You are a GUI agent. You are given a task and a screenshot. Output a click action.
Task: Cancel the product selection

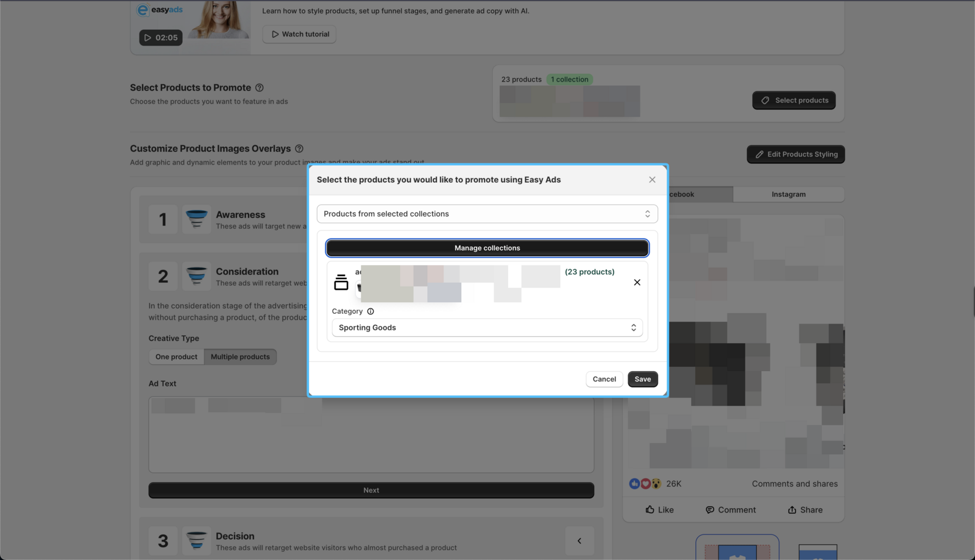(x=604, y=379)
